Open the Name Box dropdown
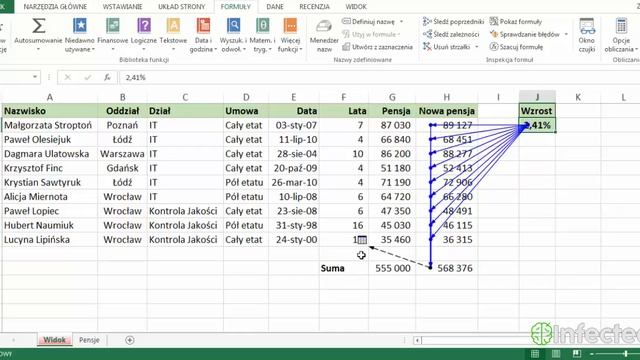The width and height of the screenshot is (640, 360). coord(35,77)
